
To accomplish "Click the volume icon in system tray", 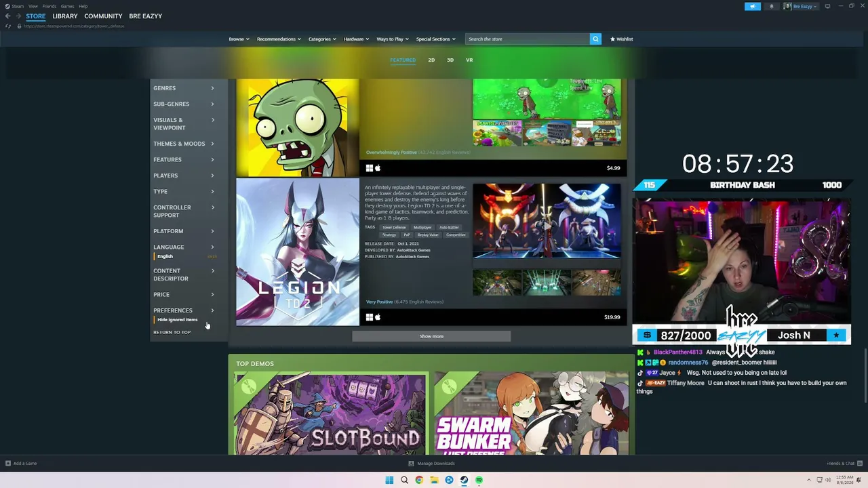I will [x=828, y=480].
